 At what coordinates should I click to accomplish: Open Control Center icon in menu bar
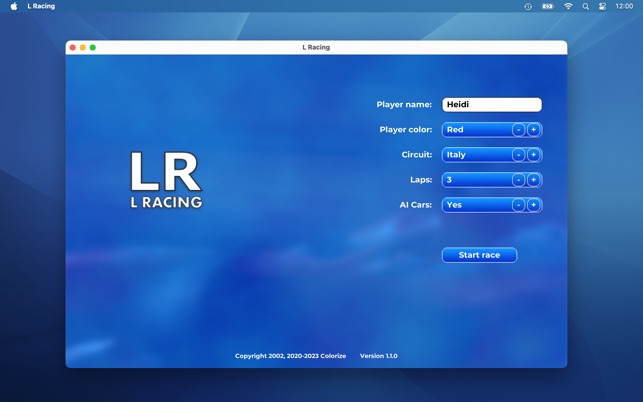pos(602,6)
